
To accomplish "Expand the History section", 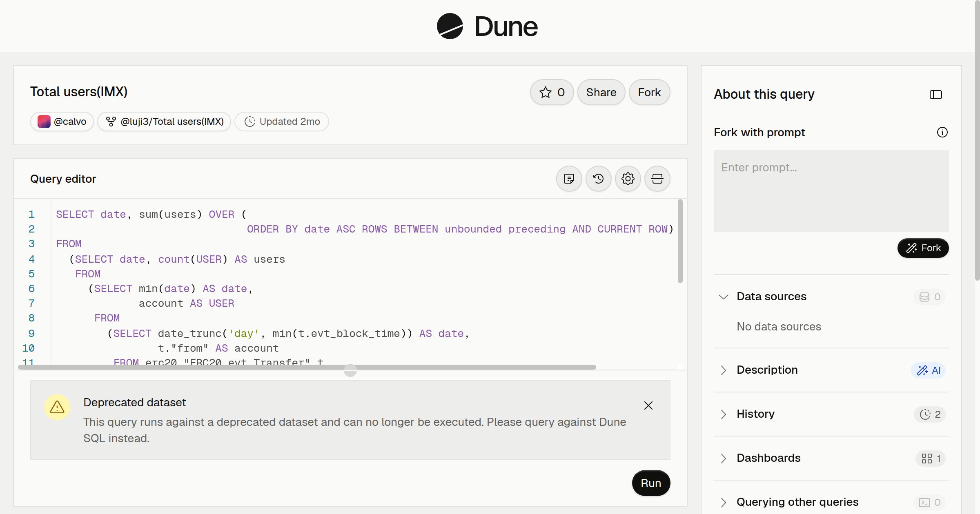I will point(723,414).
